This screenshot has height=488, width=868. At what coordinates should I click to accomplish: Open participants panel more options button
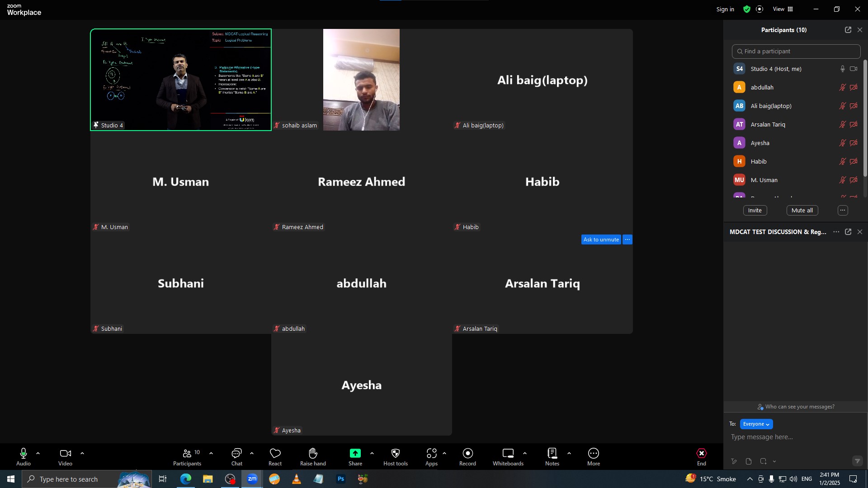[x=843, y=211]
